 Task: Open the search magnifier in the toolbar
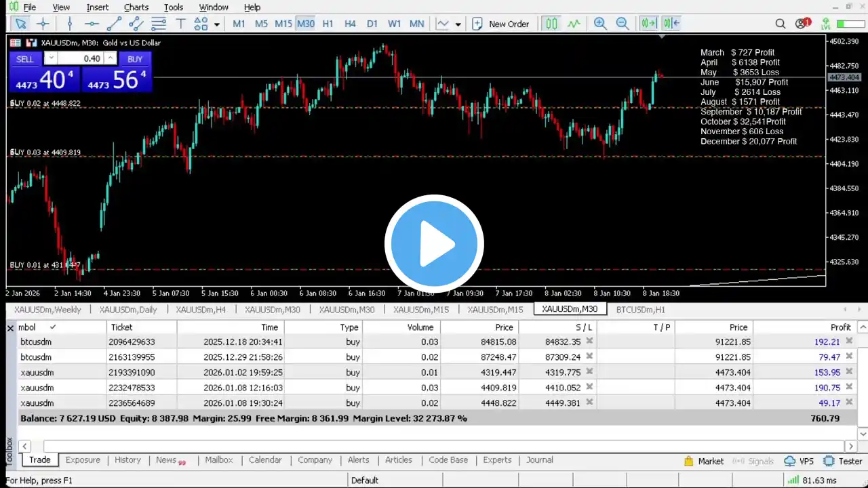781,24
